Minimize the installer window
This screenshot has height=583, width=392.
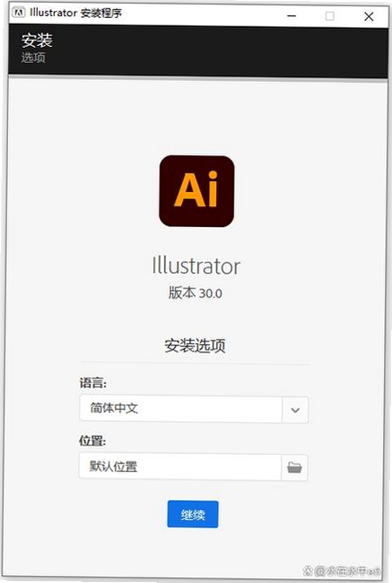292,16
